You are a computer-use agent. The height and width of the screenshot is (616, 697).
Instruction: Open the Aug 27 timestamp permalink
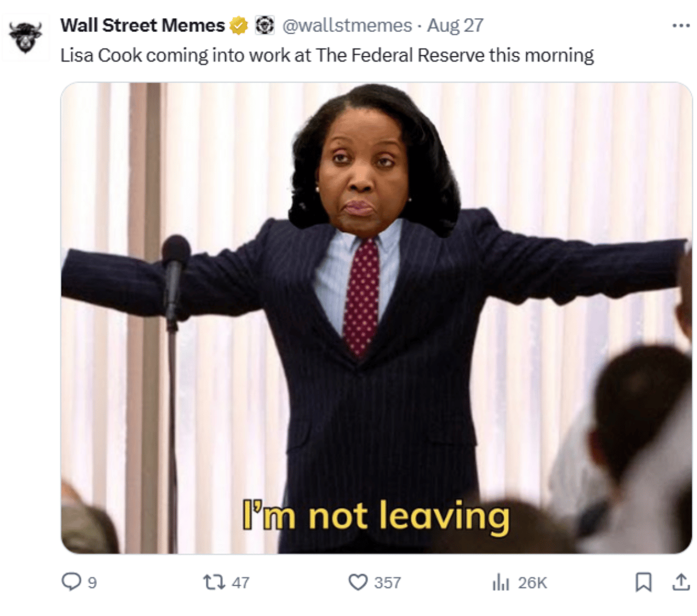click(455, 26)
